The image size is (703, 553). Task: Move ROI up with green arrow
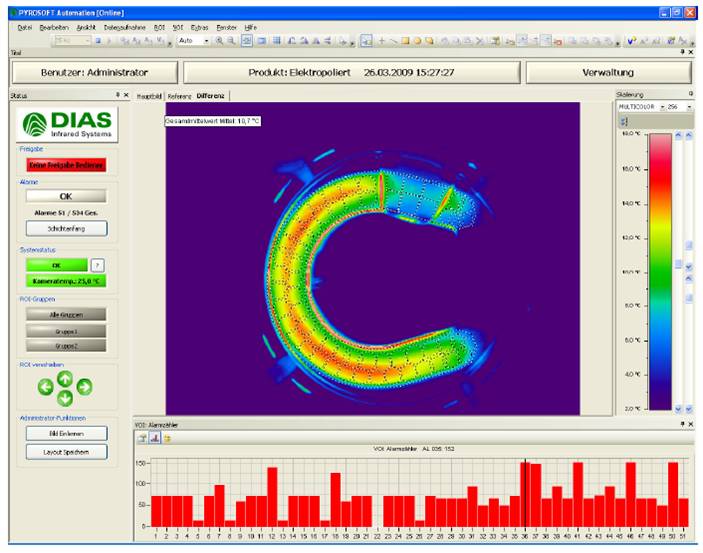pos(64,378)
